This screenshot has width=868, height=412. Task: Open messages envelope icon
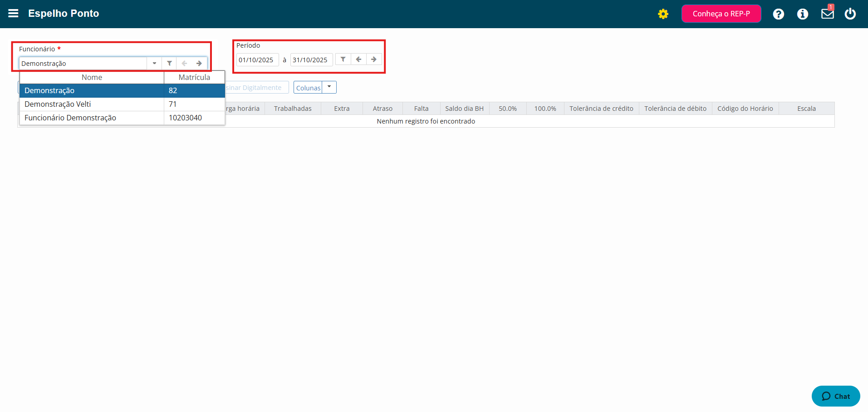tap(828, 14)
